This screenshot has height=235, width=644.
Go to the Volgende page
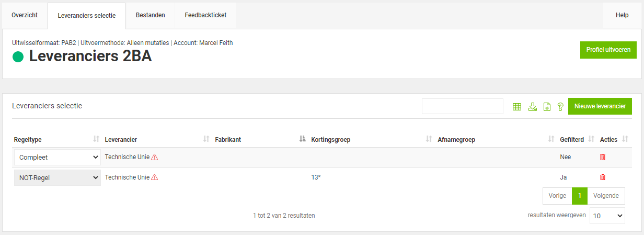pos(606,196)
